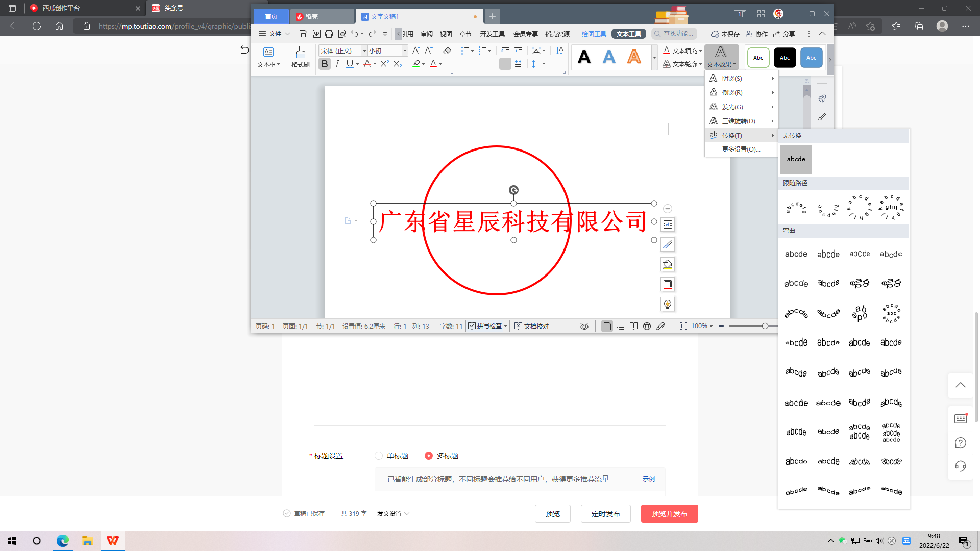Click the rotation handle above text box

click(513, 190)
